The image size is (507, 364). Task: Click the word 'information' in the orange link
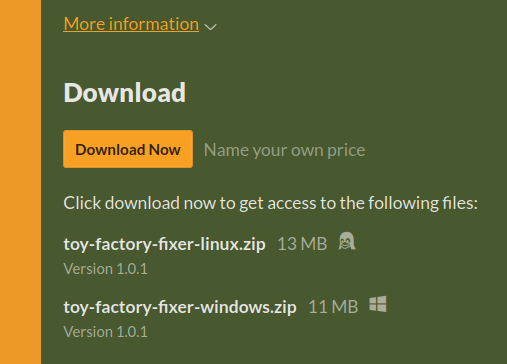point(154,24)
